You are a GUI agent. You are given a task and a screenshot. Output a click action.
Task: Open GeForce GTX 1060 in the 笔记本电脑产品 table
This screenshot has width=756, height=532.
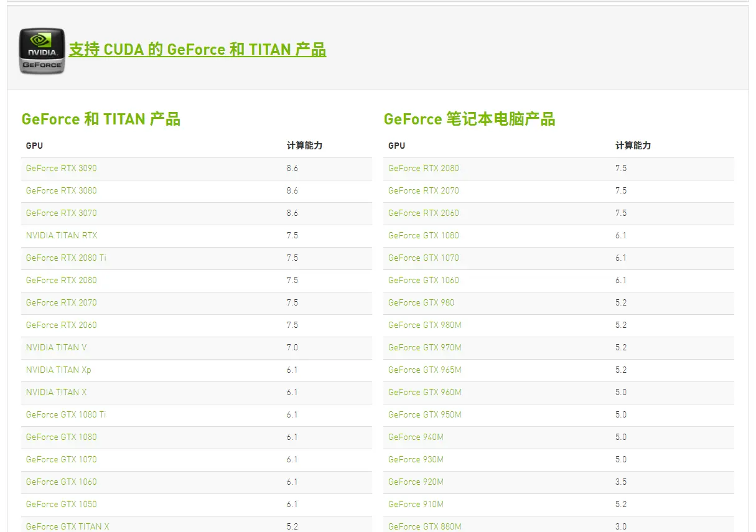tap(424, 280)
